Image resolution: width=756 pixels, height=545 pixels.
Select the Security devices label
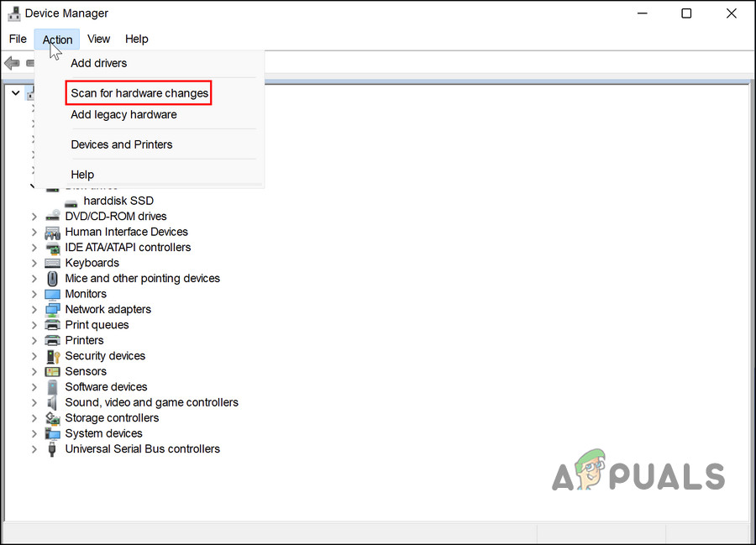point(105,356)
